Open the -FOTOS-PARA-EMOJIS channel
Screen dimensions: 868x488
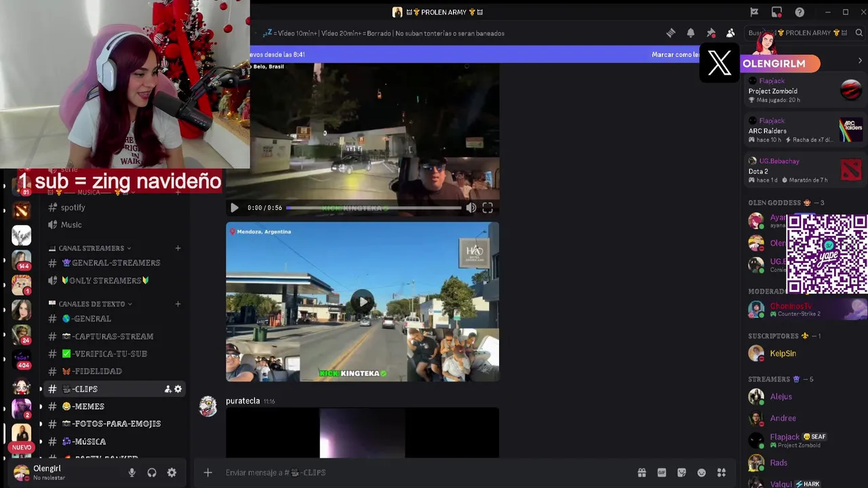point(113,424)
